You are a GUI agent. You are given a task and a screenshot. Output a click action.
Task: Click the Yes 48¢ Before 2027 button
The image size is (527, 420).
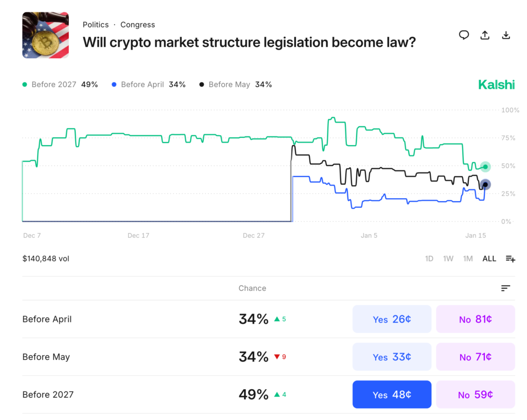coord(392,395)
